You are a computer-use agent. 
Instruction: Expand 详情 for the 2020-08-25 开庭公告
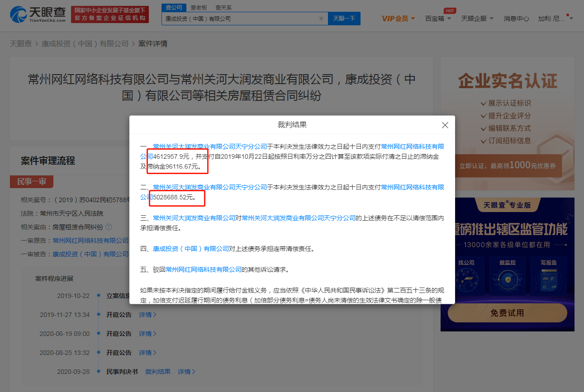click(x=147, y=353)
